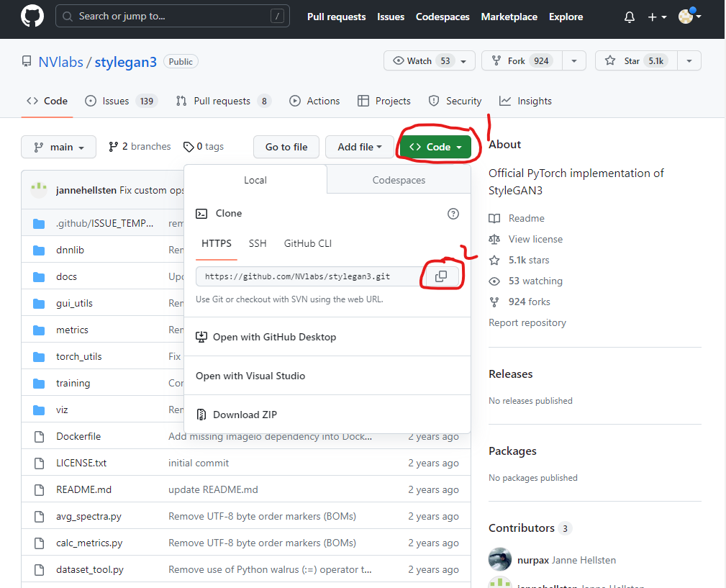The image size is (726, 588).
Task: Switch to the Issues tab
Action: (x=122, y=101)
